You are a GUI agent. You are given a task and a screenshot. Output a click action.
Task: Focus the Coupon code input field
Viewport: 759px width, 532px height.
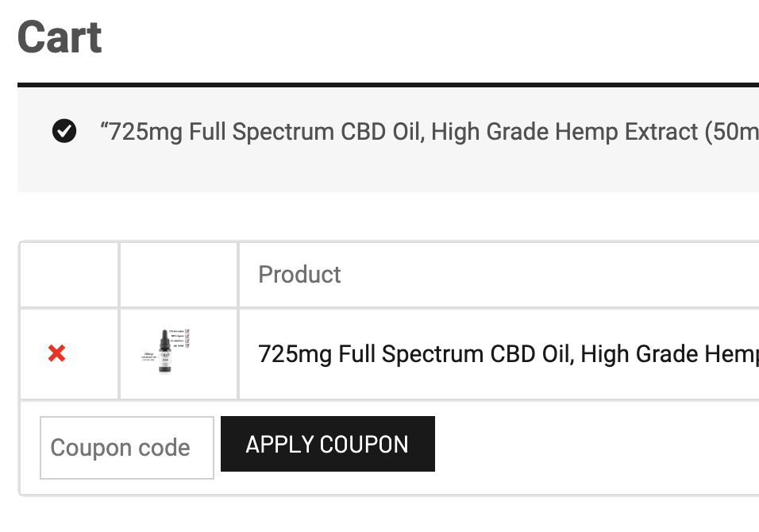[127, 448]
